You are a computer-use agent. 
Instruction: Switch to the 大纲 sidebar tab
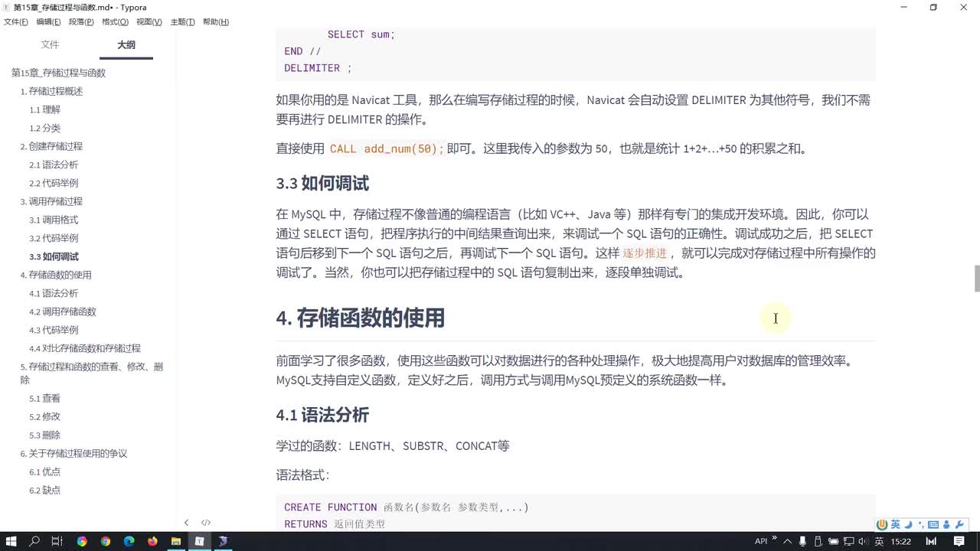click(x=126, y=44)
